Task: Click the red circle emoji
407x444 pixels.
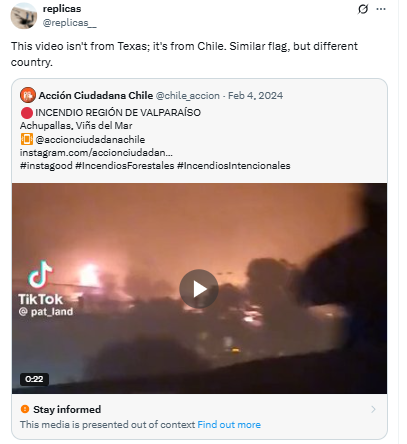Action: [27, 113]
